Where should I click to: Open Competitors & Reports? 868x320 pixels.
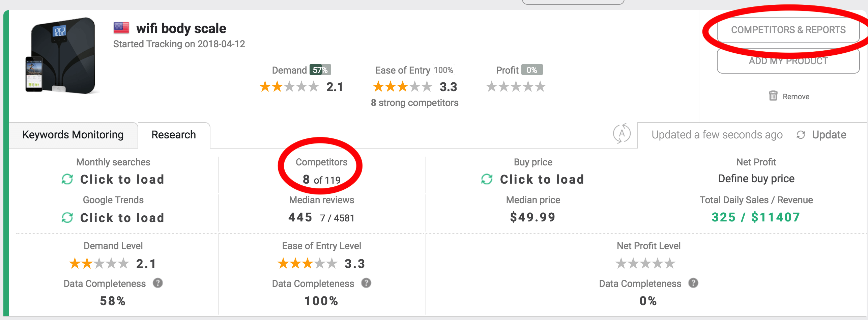788,30
